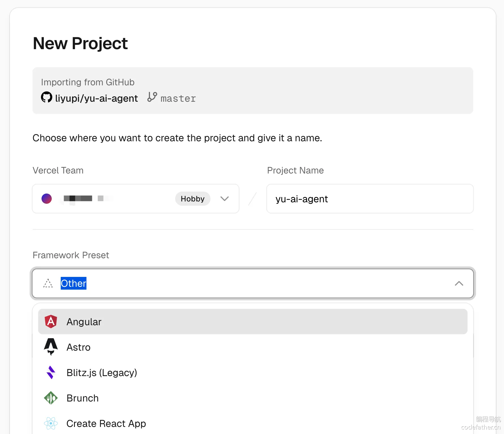504x434 pixels.
Task: Click the Framework Preset combo box
Action: click(253, 283)
